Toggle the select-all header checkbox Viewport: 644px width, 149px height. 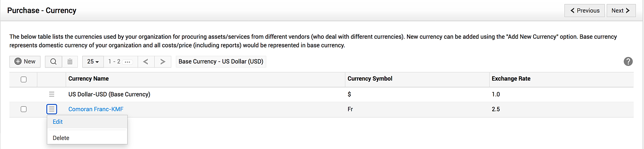(24, 79)
